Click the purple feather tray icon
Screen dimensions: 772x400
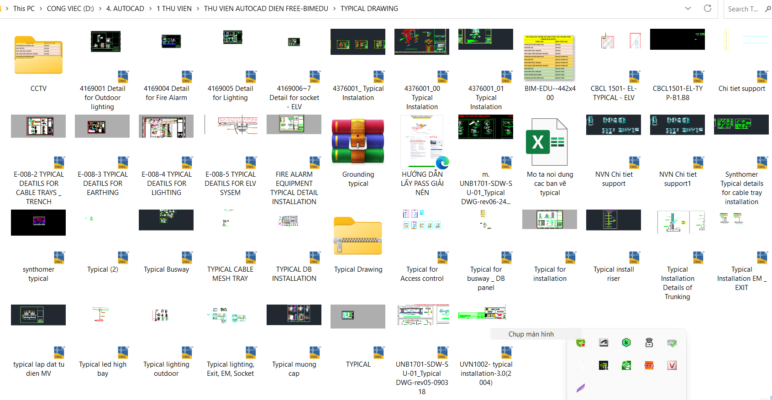(581, 386)
